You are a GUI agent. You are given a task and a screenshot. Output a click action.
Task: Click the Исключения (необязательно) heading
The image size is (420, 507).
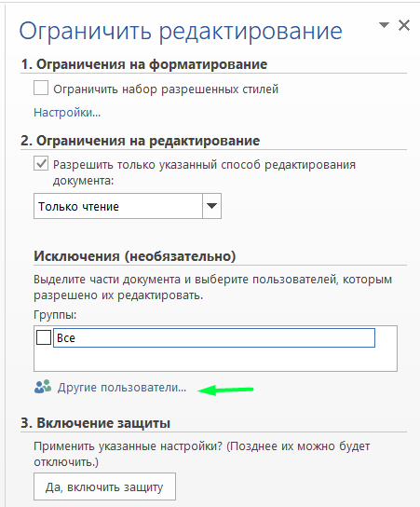[x=135, y=256]
